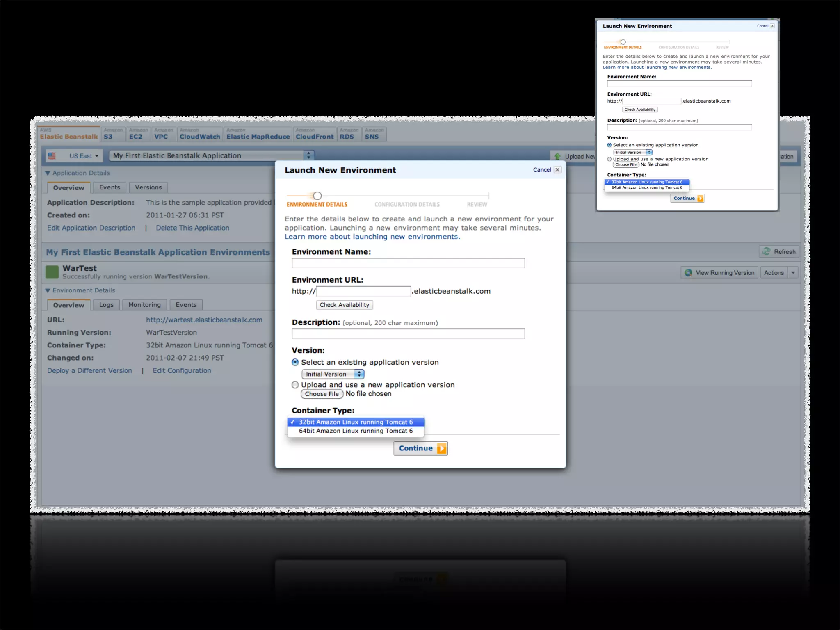The width and height of the screenshot is (840, 630).
Task: Click the Refresh icon button
Action: click(766, 251)
